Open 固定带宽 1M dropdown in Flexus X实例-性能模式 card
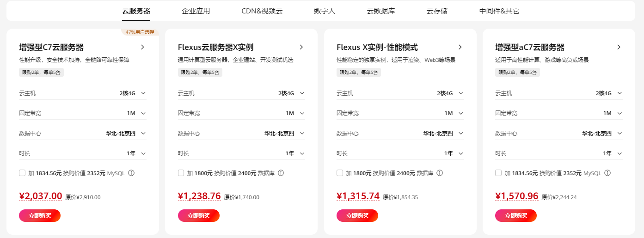The image size is (644, 238). [x=460, y=113]
